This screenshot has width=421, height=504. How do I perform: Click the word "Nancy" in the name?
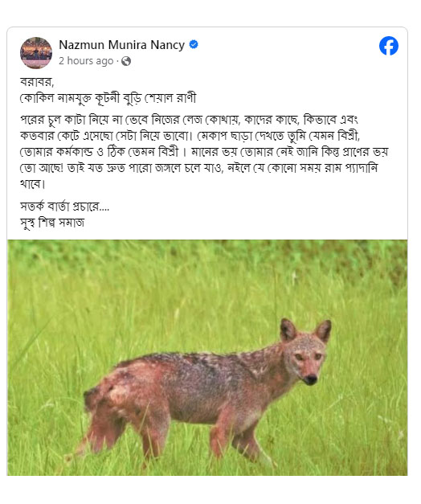[168, 45]
